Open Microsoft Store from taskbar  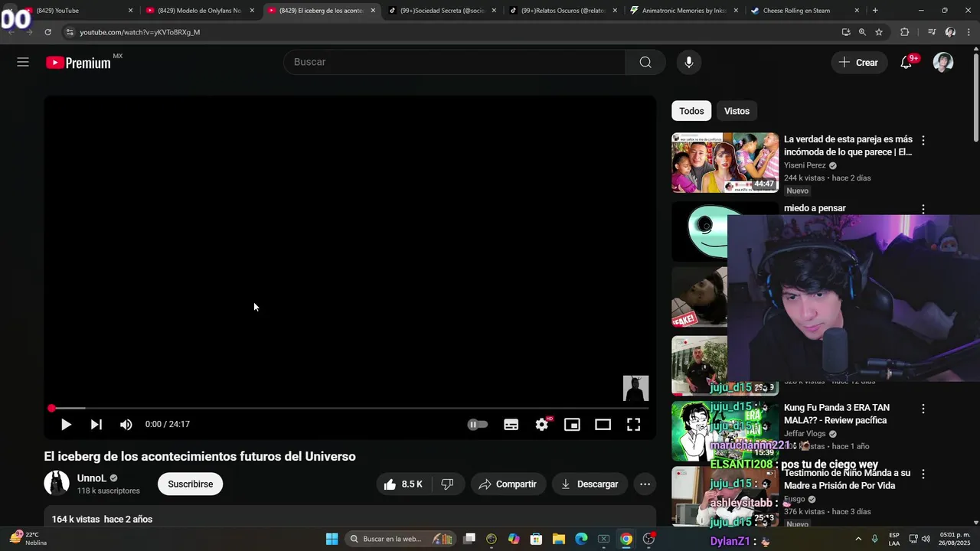tap(536, 539)
